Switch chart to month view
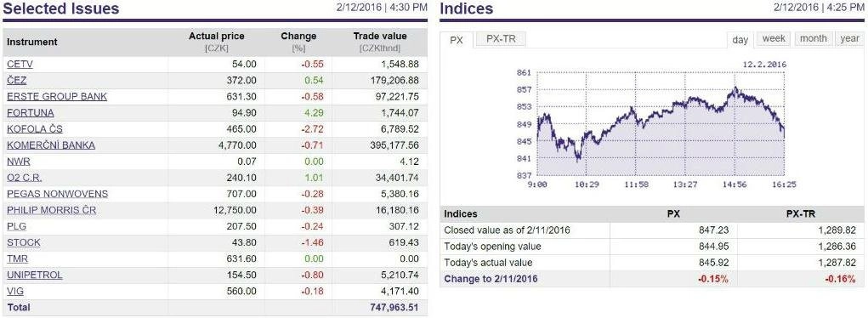Screen dimensions: 868x318 coord(814,39)
